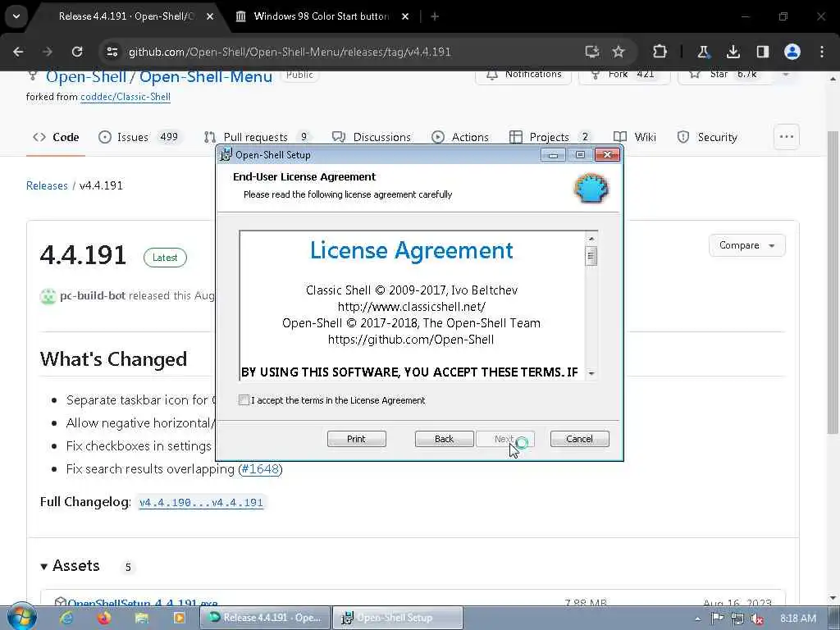Open Windows Media Player from taskbar

[179, 618]
